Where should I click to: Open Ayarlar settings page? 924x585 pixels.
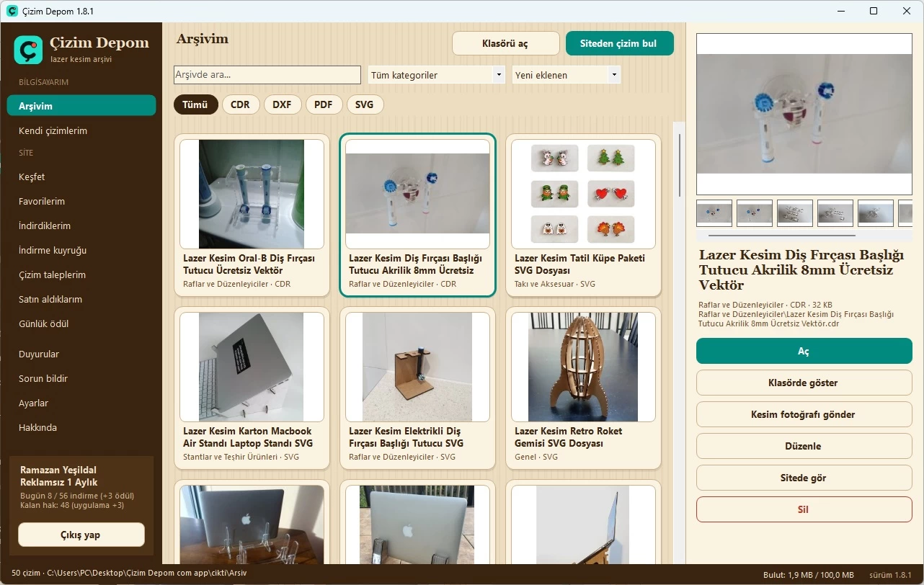click(81, 403)
